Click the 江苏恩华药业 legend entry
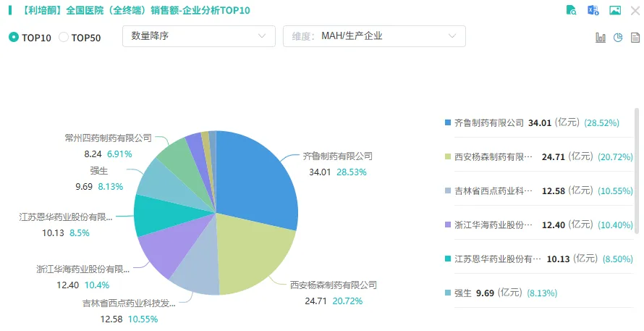 click(492, 259)
